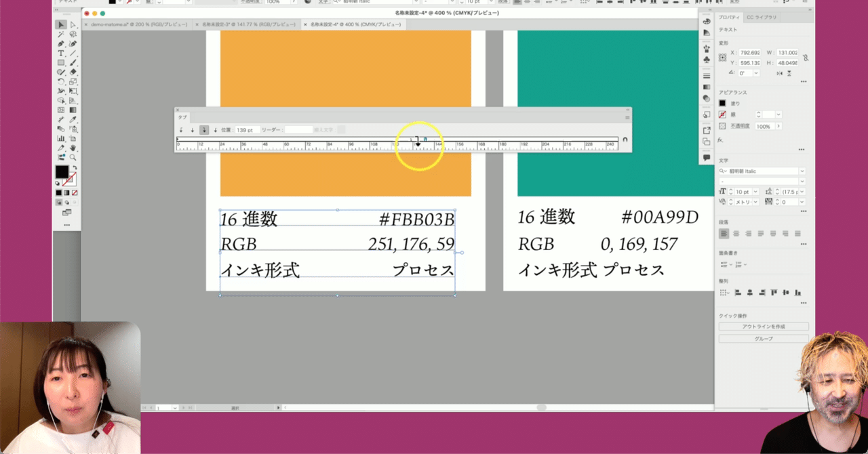Set paragraph to align center

[736, 234]
